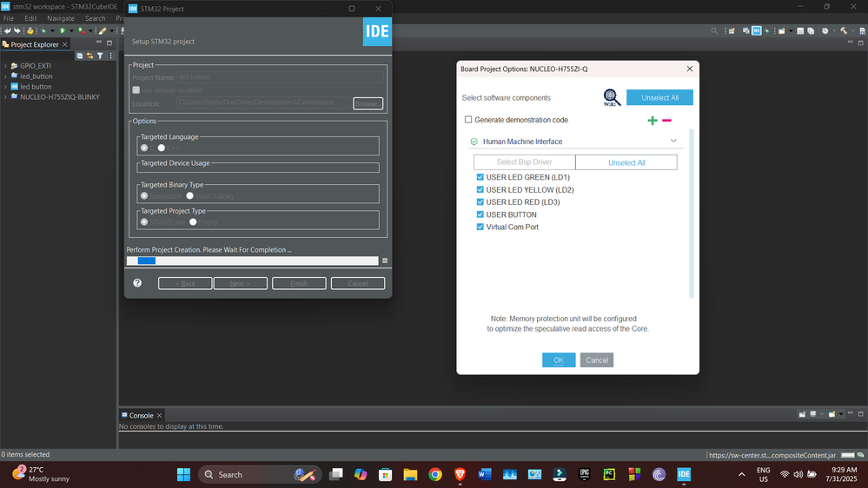This screenshot has width=868, height=488.
Task: Open Microsoft Word from the taskbar
Action: point(485,474)
